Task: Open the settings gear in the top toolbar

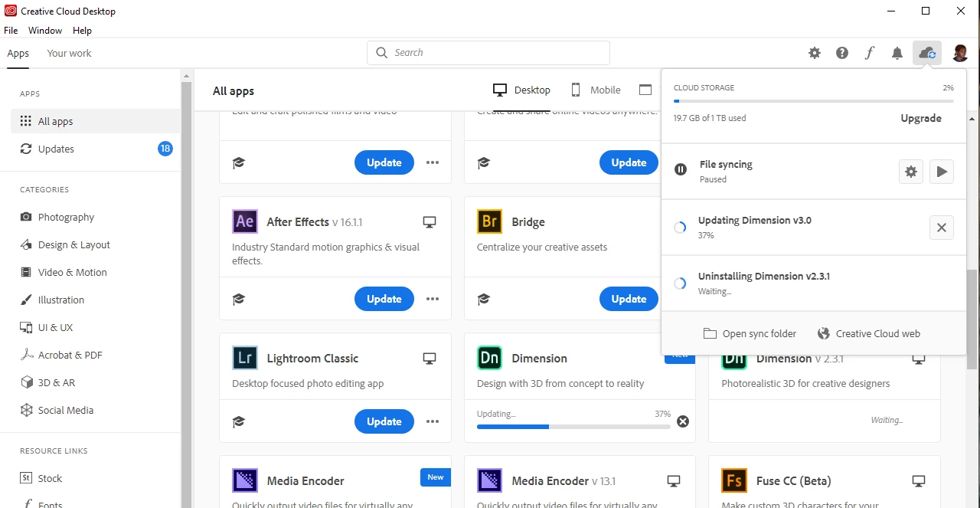Action: click(815, 53)
